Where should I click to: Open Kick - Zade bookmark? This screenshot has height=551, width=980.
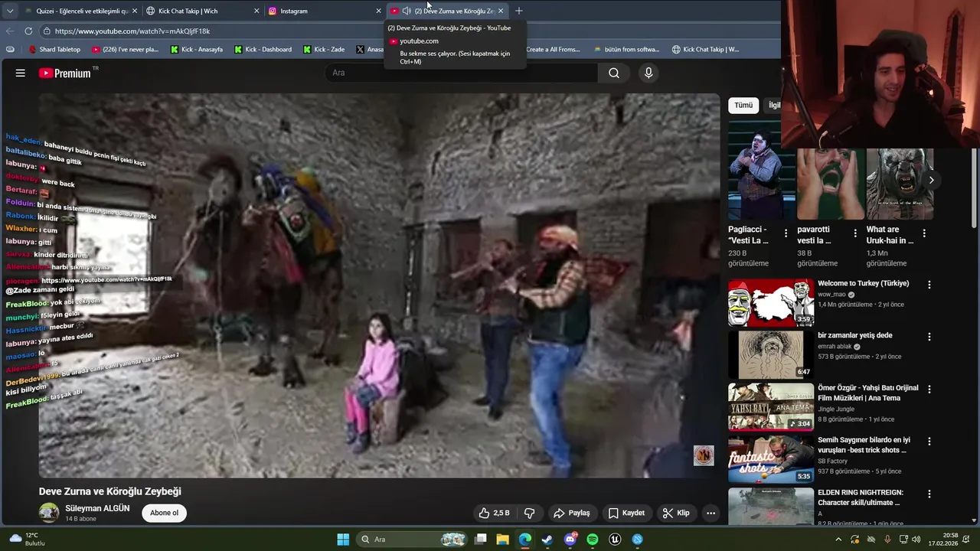point(324,49)
